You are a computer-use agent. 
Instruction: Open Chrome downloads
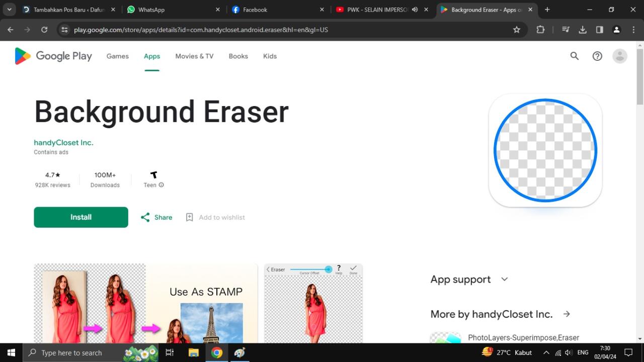click(583, 30)
